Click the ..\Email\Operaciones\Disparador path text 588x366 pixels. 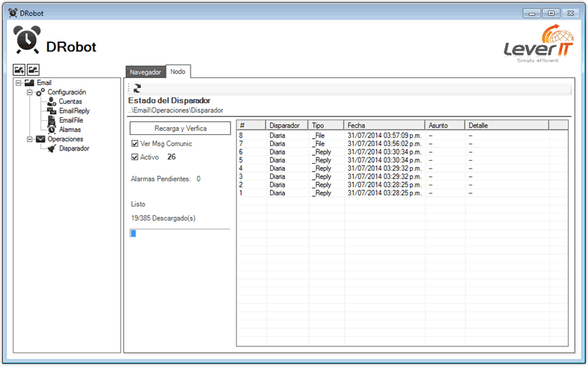pyautogui.click(x=176, y=110)
